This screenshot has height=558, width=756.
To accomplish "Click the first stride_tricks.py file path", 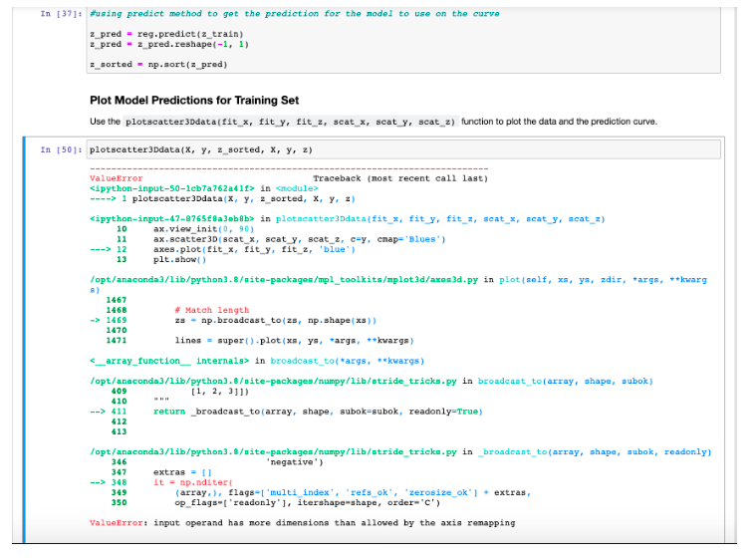I will [273, 382].
